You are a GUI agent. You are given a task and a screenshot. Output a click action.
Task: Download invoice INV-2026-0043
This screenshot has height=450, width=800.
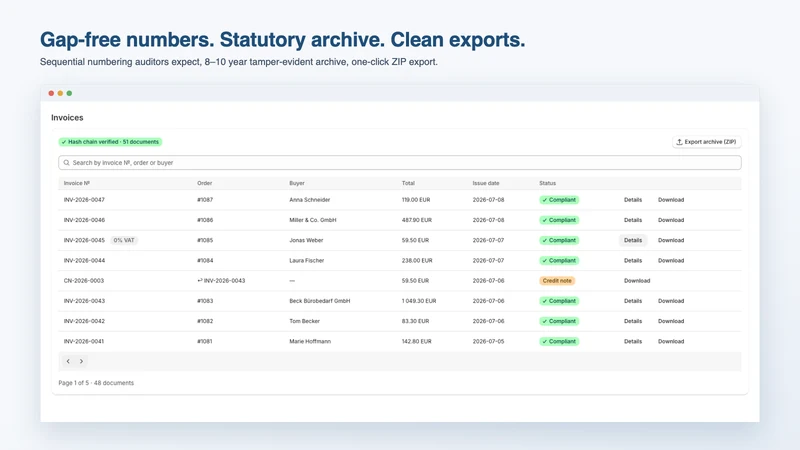point(671,301)
